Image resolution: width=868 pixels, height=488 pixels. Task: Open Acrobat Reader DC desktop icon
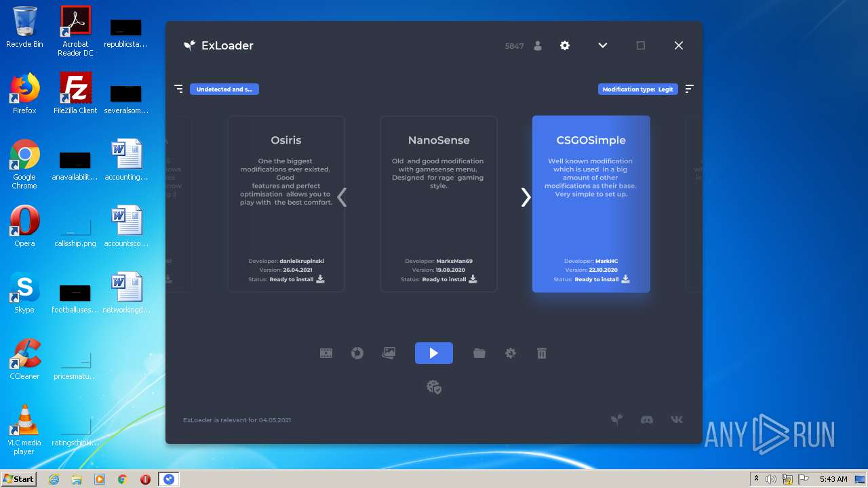[75, 30]
